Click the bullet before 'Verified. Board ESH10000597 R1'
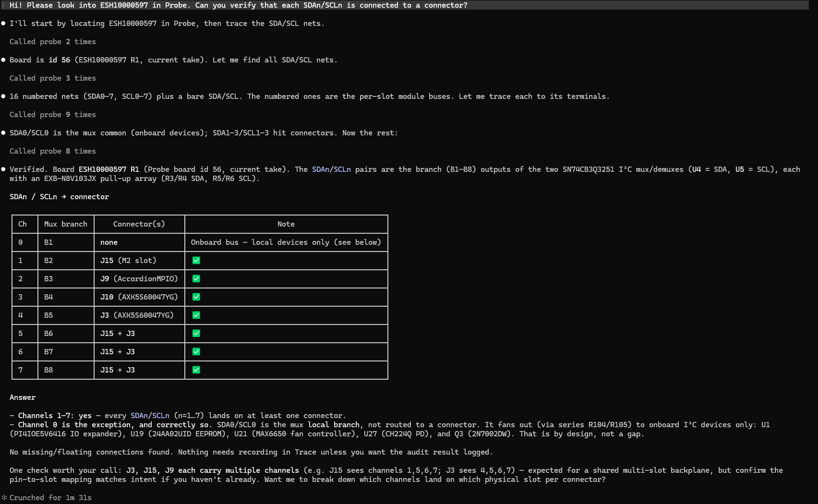This screenshot has height=504, width=818. point(3,169)
